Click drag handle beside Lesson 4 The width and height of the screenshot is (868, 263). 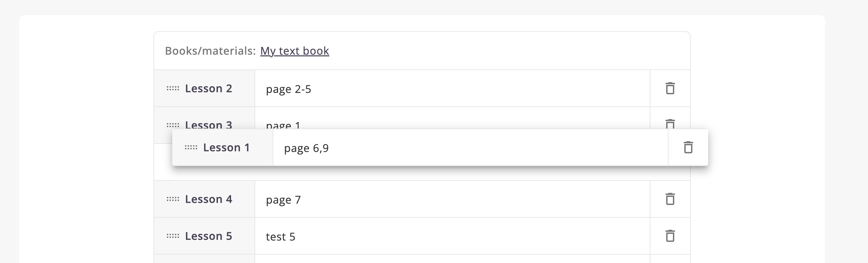coord(173,199)
